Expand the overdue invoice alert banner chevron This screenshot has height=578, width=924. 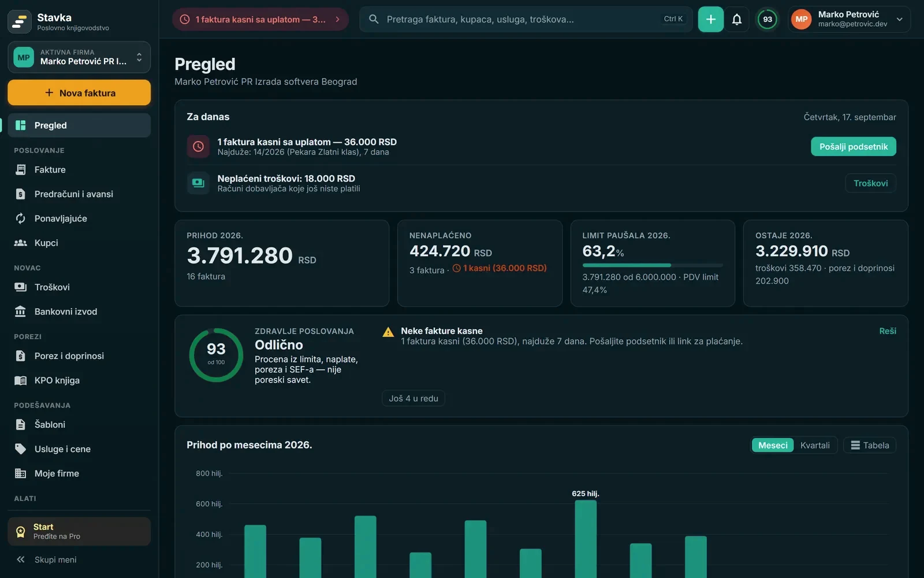(338, 19)
